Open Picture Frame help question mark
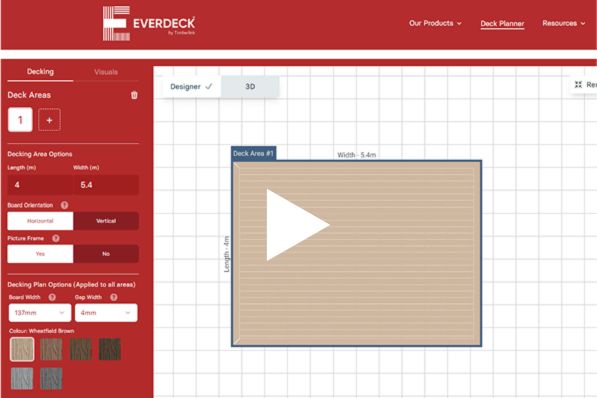Screen dimensions: 597x398 [56, 238]
